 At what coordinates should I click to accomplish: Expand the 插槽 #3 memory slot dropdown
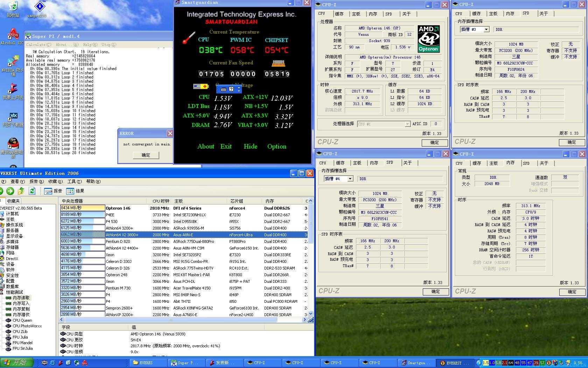click(486, 29)
